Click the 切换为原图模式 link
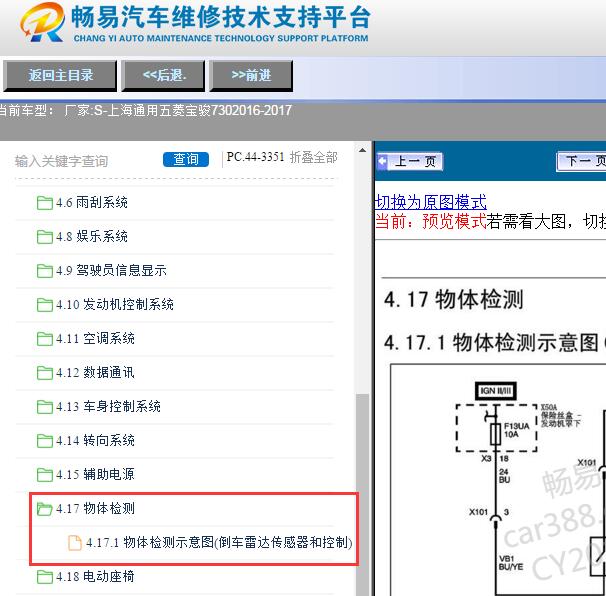This screenshot has height=596, width=606. click(431, 202)
